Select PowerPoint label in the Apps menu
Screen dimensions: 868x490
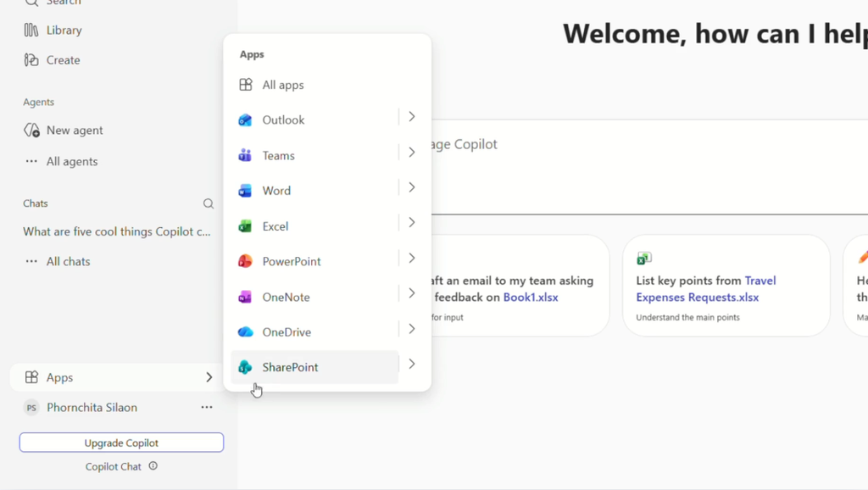pyautogui.click(x=292, y=261)
